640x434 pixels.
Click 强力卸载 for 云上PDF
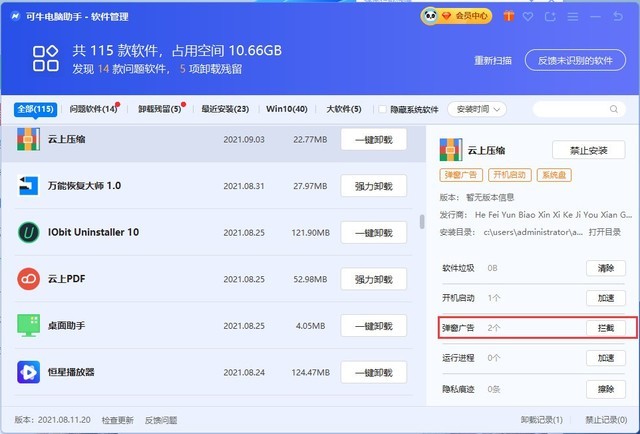[373, 279]
